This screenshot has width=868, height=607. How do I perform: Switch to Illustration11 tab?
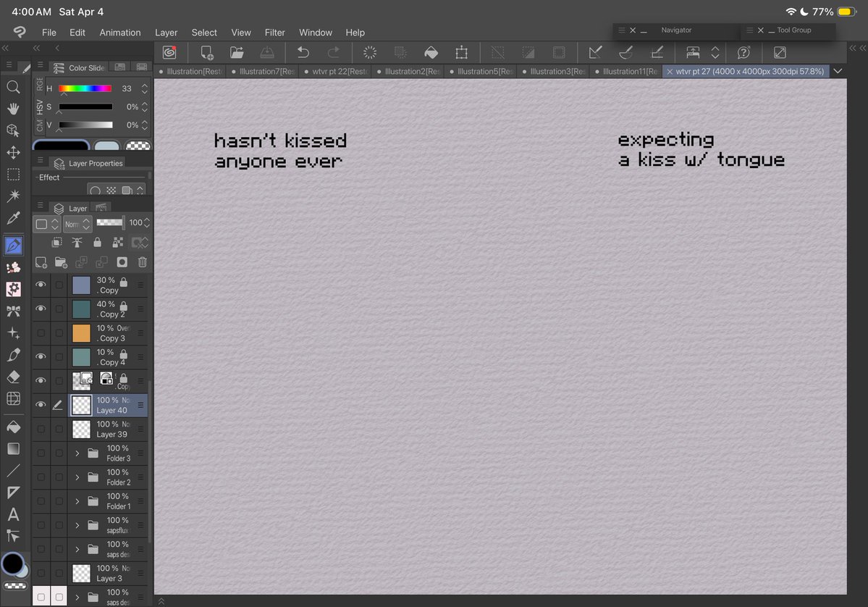pos(625,72)
